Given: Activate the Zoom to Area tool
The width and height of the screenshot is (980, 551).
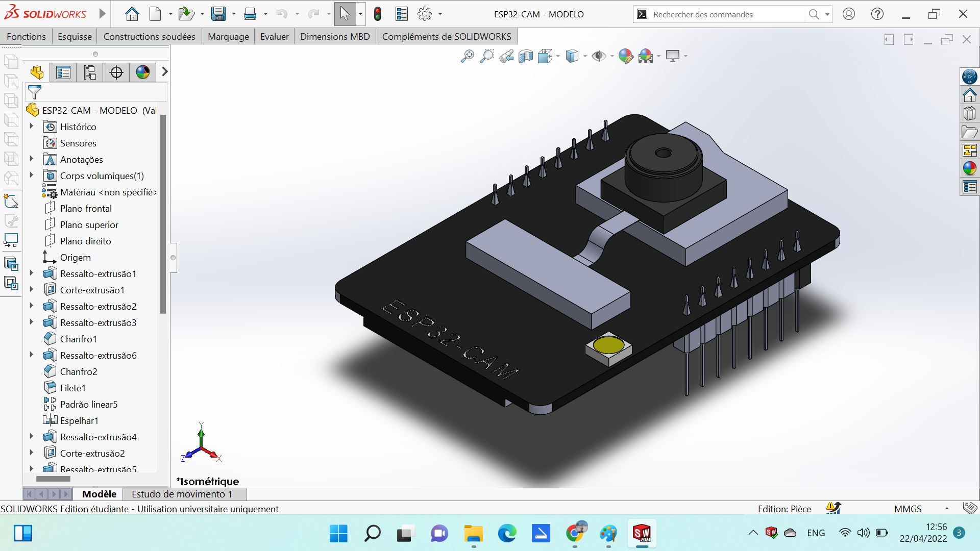Looking at the screenshot, I should (x=486, y=56).
